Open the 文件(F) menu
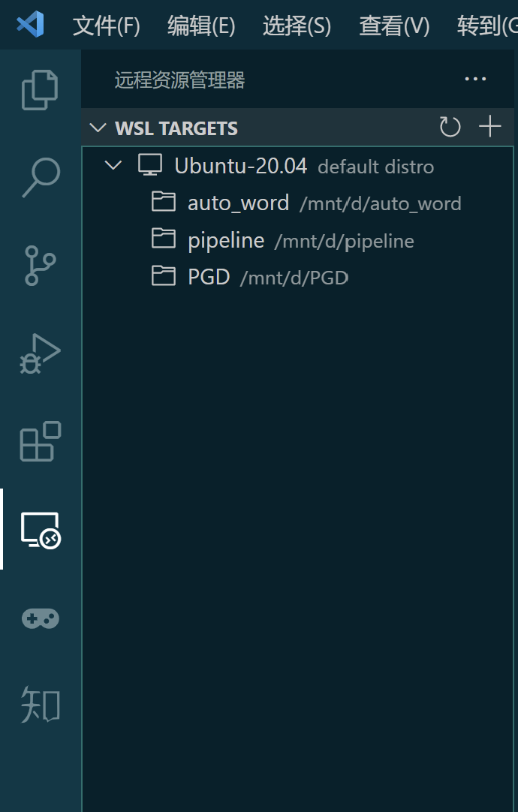Viewport: 518px width, 812px height. (x=105, y=25)
